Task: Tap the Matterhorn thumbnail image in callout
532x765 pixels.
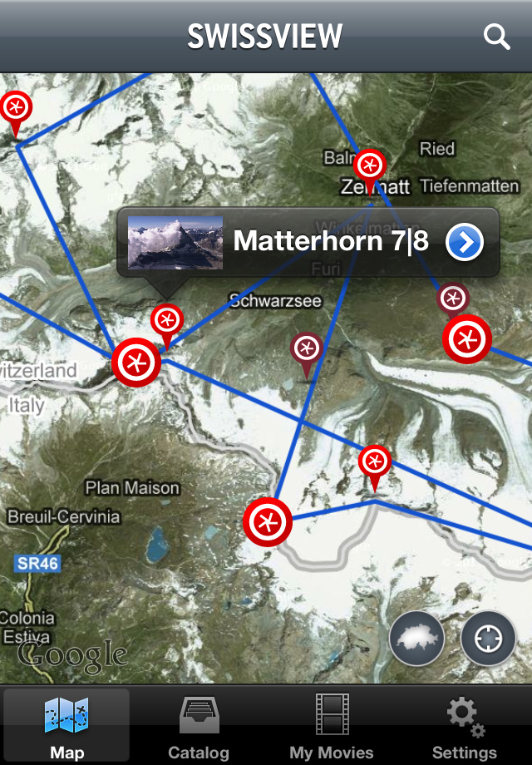Action: [x=175, y=243]
